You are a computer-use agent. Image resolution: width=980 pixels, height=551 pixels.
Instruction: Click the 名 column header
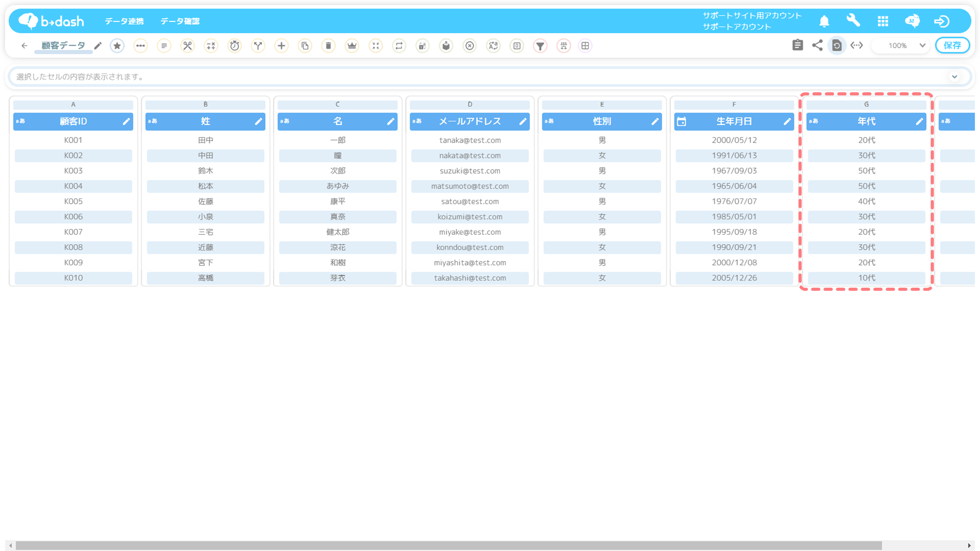[x=338, y=121]
